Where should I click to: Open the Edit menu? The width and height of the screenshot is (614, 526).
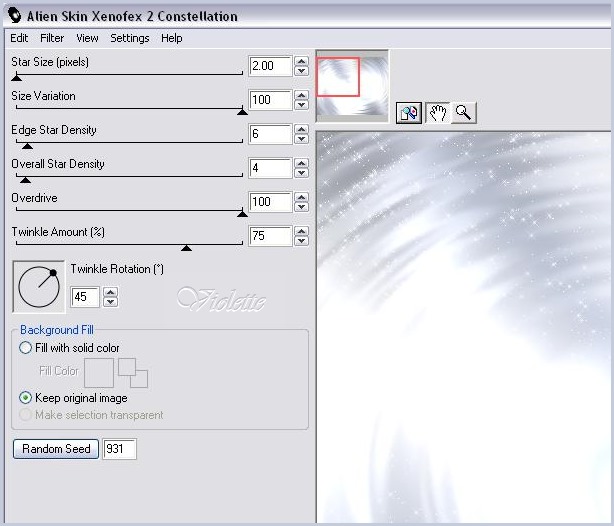(19, 38)
